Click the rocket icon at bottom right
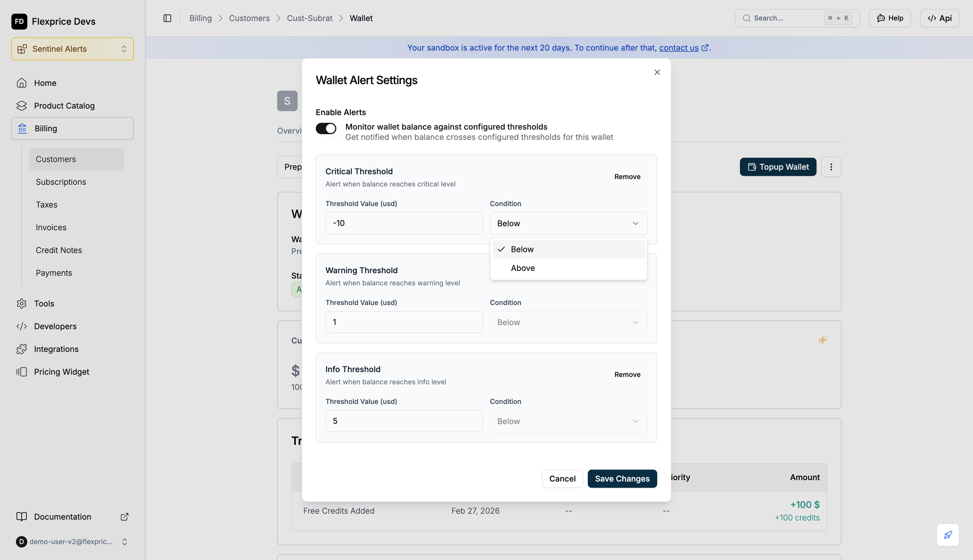 pos(948,535)
